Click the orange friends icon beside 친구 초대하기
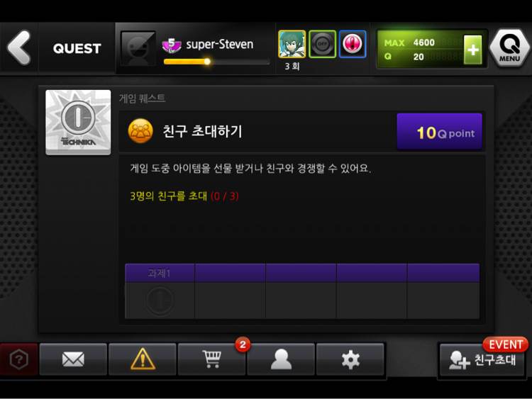 tap(140, 131)
